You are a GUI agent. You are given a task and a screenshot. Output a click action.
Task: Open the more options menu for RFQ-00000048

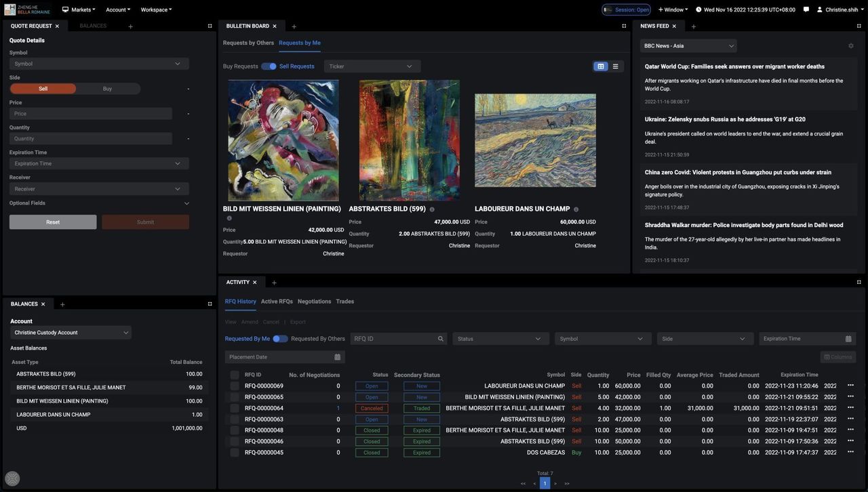tap(850, 430)
